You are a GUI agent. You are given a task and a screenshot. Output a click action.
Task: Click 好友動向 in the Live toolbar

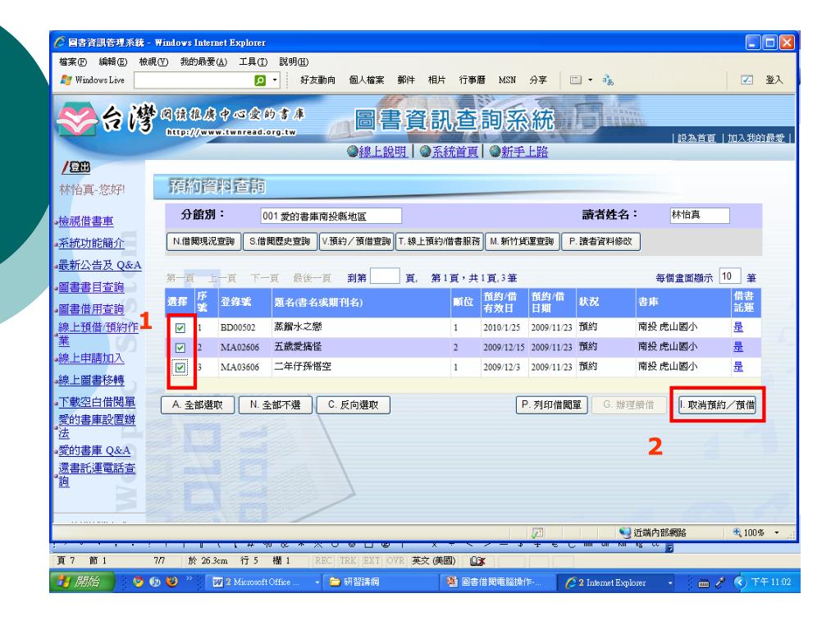(x=317, y=80)
